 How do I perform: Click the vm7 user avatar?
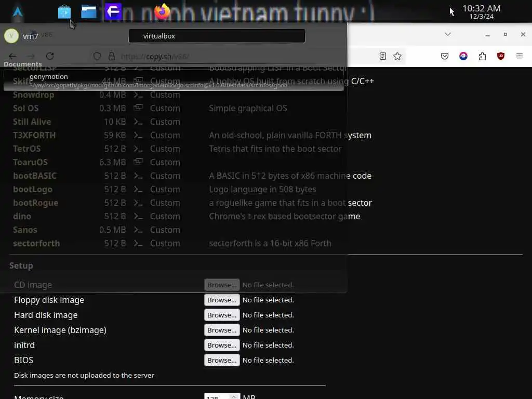pyautogui.click(x=11, y=36)
